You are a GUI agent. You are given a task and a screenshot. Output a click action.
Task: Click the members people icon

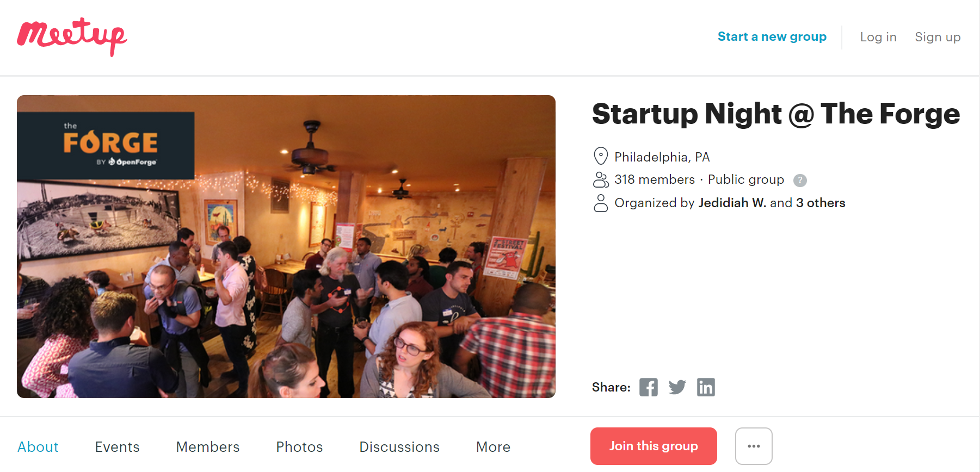point(600,179)
